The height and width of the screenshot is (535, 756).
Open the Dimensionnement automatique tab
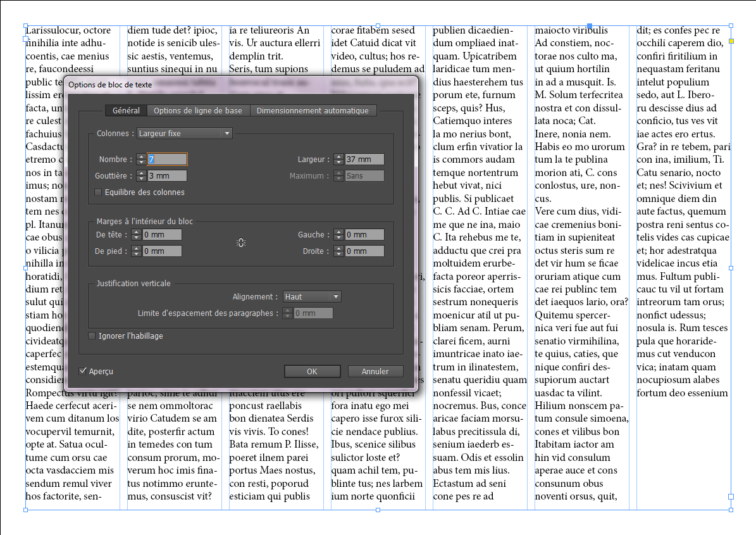(313, 110)
